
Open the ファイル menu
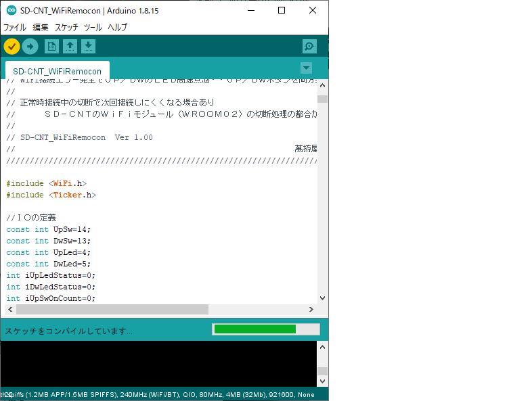tap(15, 28)
